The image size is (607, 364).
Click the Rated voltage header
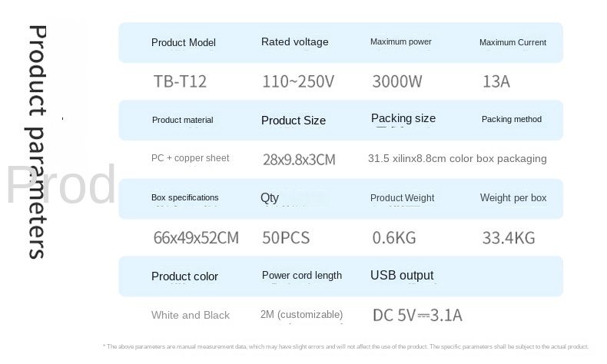click(x=294, y=42)
